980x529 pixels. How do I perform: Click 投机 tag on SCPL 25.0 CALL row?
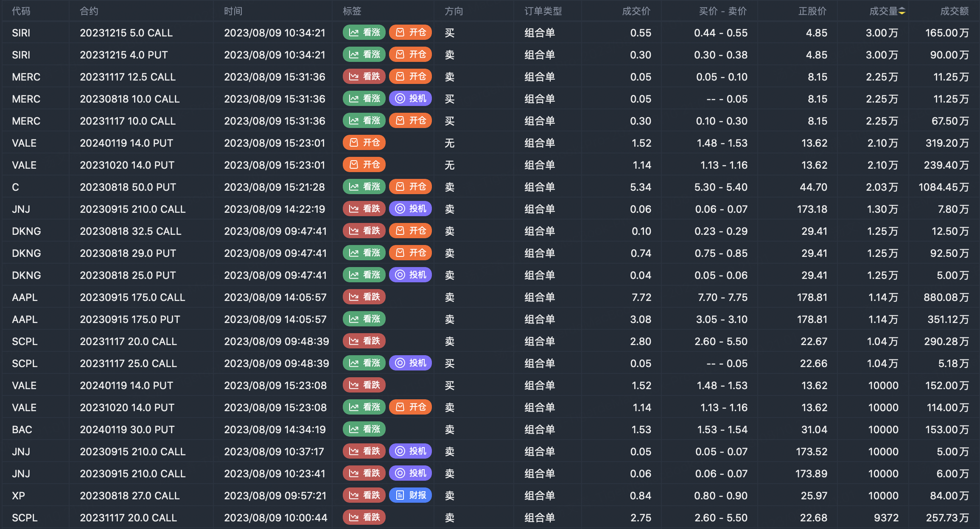pyautogui.click(x=410, y=363)
